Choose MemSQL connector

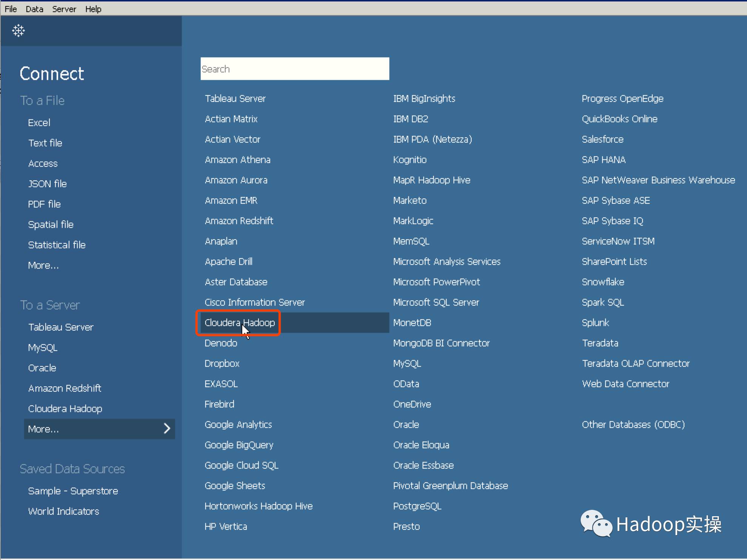pyautogui.click(x=411, y=241)
